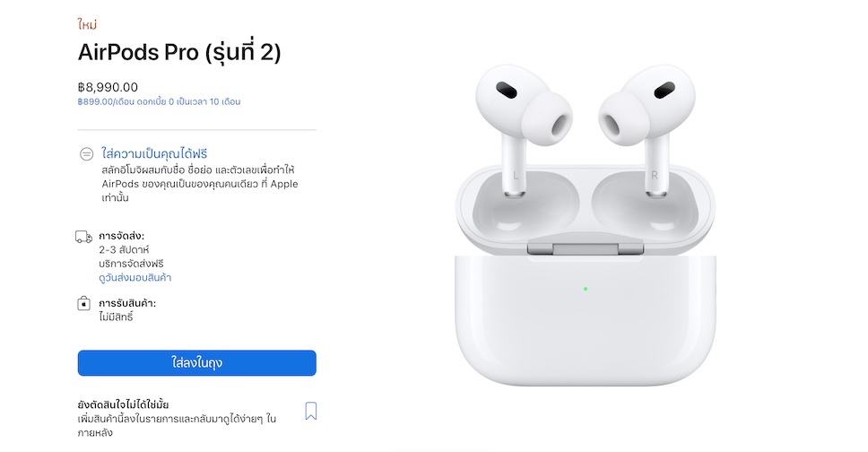The image size is (868, 452).
Task: Click the bookmark save-for-later icon
Action: point(311,411)
